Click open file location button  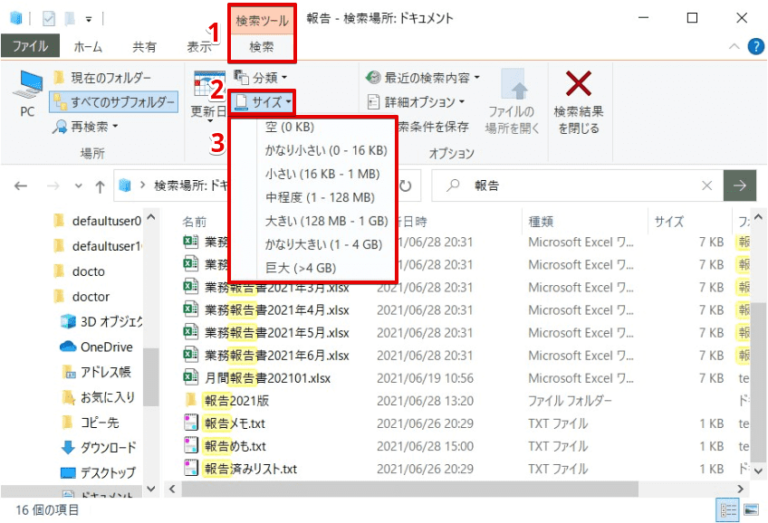[x=512, y=102]
